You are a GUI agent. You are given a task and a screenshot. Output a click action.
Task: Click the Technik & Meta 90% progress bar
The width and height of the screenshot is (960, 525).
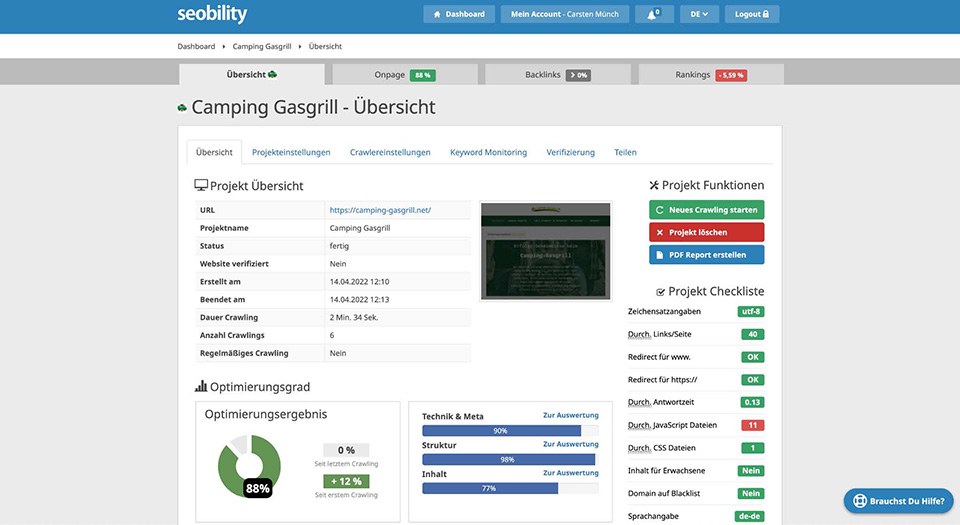click(510, 431)
